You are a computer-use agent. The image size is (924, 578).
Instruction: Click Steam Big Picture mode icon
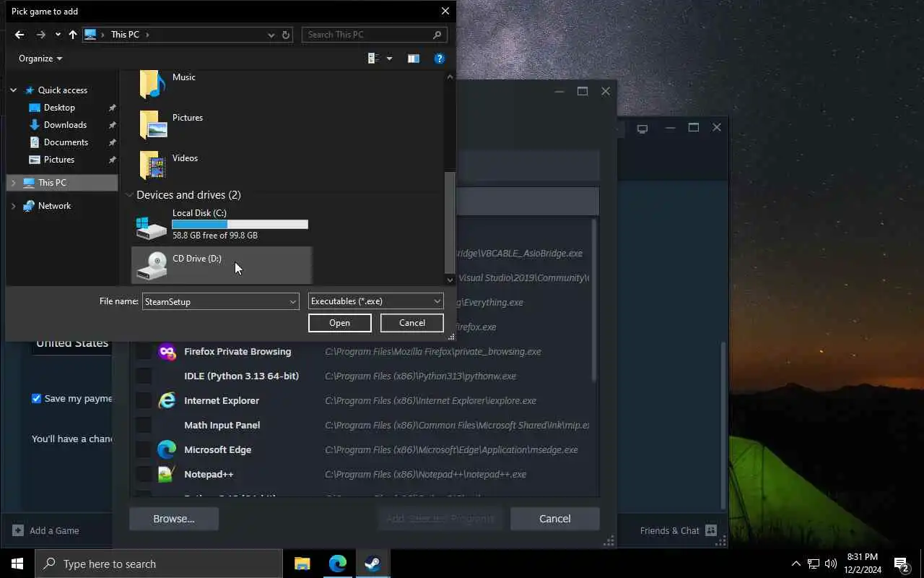642,129
